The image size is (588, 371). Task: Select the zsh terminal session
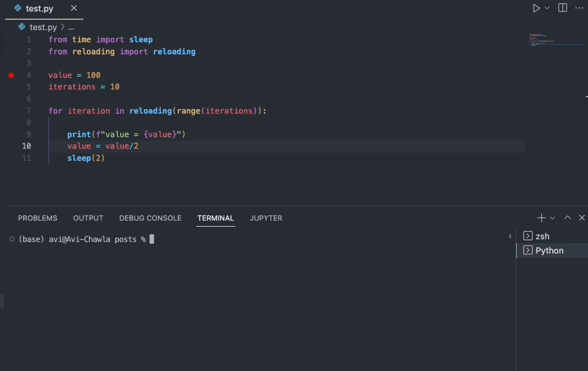point(542,236)
